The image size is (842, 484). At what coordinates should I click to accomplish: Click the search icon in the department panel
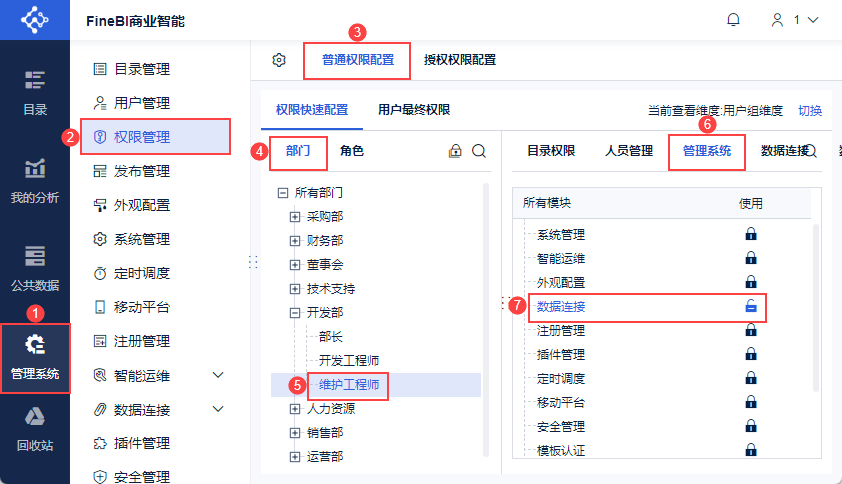coord(479,151)
